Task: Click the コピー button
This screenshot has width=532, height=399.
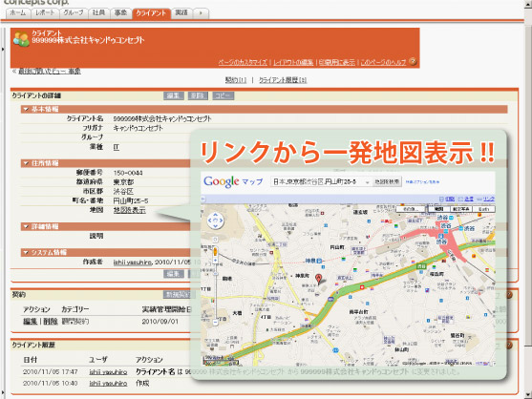Action: [223, 95]
